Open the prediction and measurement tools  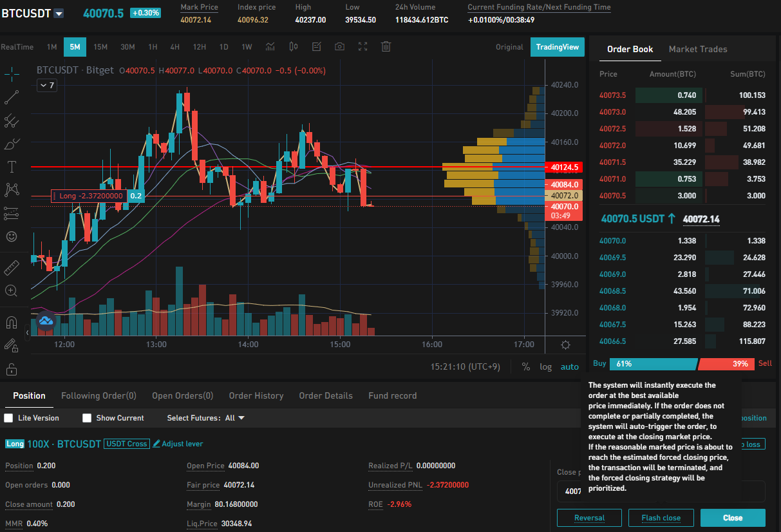12,213
